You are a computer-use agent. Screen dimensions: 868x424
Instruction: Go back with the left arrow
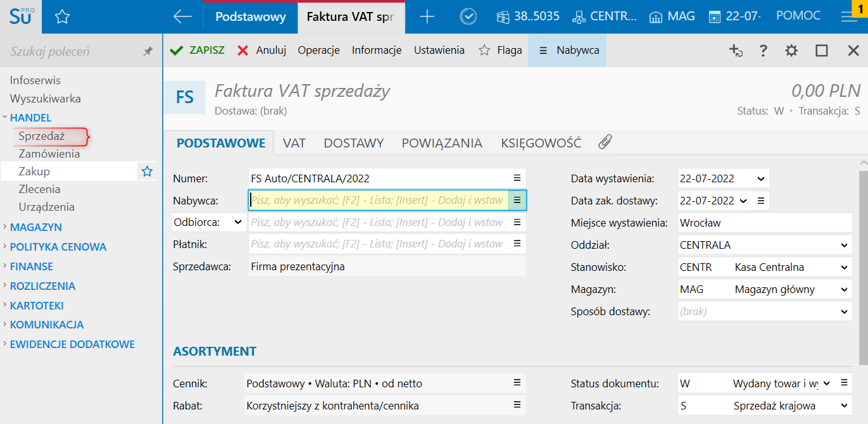coord(182,17)
